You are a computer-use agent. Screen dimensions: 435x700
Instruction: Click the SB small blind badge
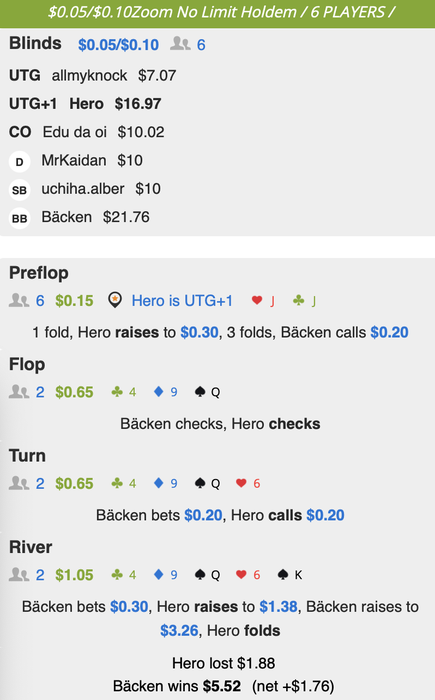pos(19,190)
